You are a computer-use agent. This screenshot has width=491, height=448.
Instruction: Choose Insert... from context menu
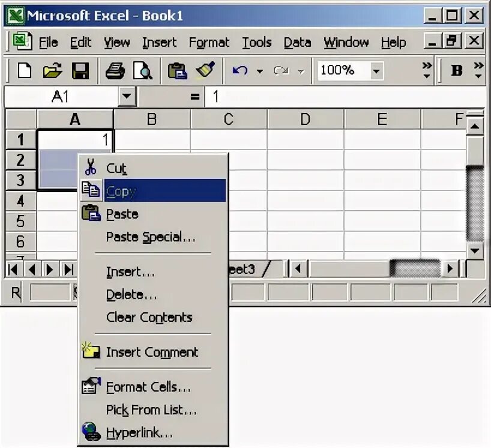[153, 271]
